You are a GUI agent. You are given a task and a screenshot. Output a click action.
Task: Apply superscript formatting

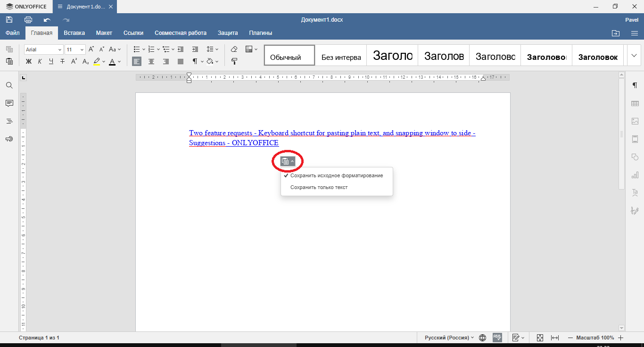pos(74,61)
